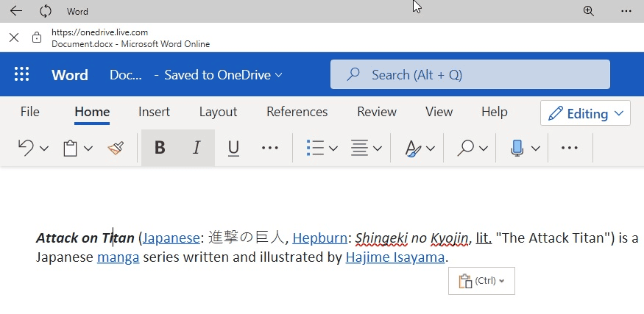Expand the Editing mode dropdown
The height and width of the screenshot is (314, 644).
pyautogui.click(x=585, y=113)
